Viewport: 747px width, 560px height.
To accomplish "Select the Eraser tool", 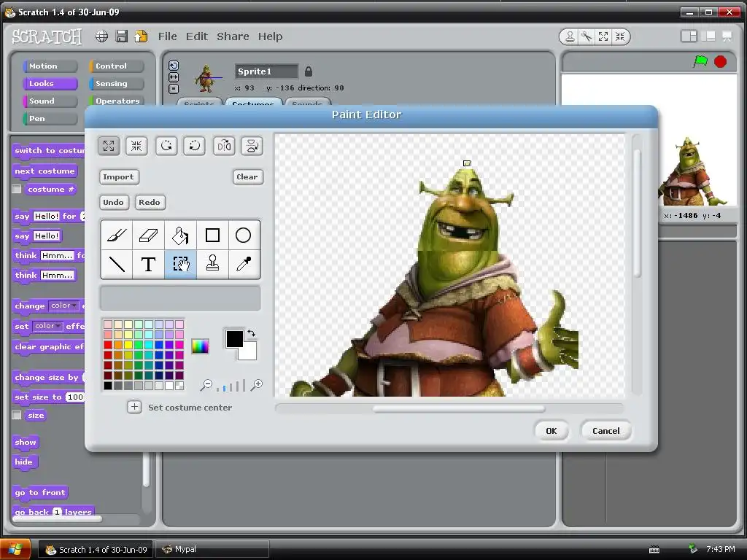I will [148, 236].
